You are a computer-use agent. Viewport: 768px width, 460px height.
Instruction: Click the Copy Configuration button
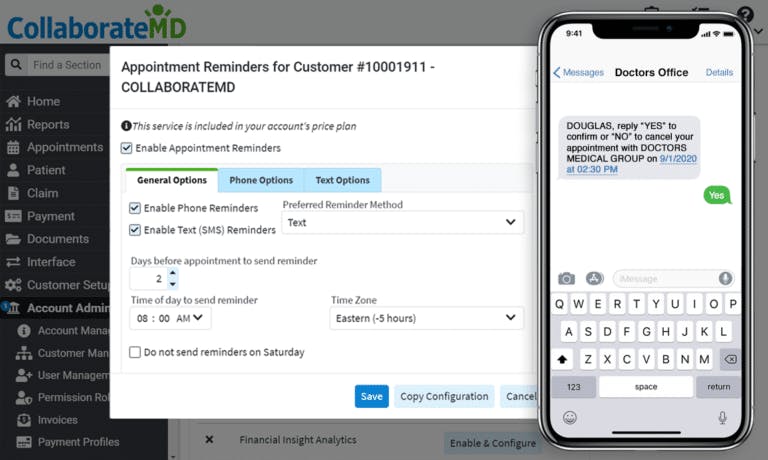444,396
